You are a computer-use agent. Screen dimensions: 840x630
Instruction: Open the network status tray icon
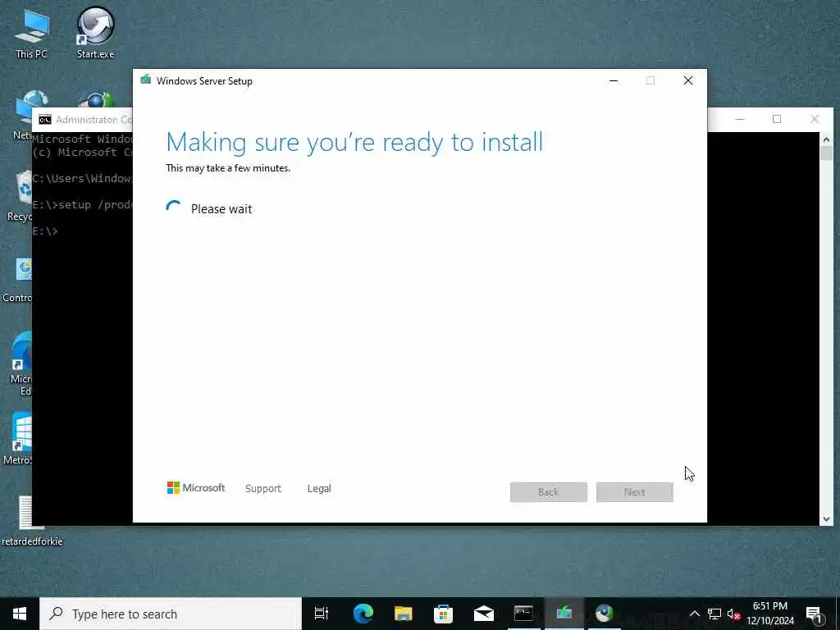(x=714, y=614)
